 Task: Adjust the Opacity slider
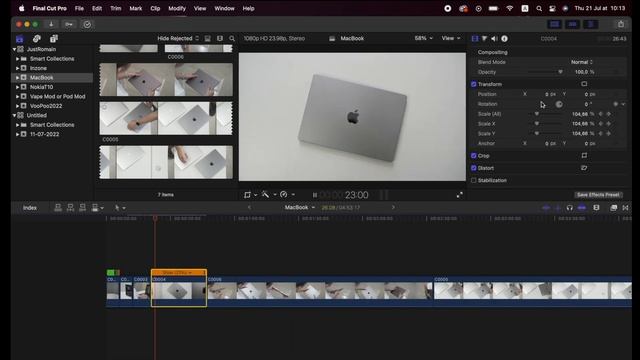click(545, 72)
